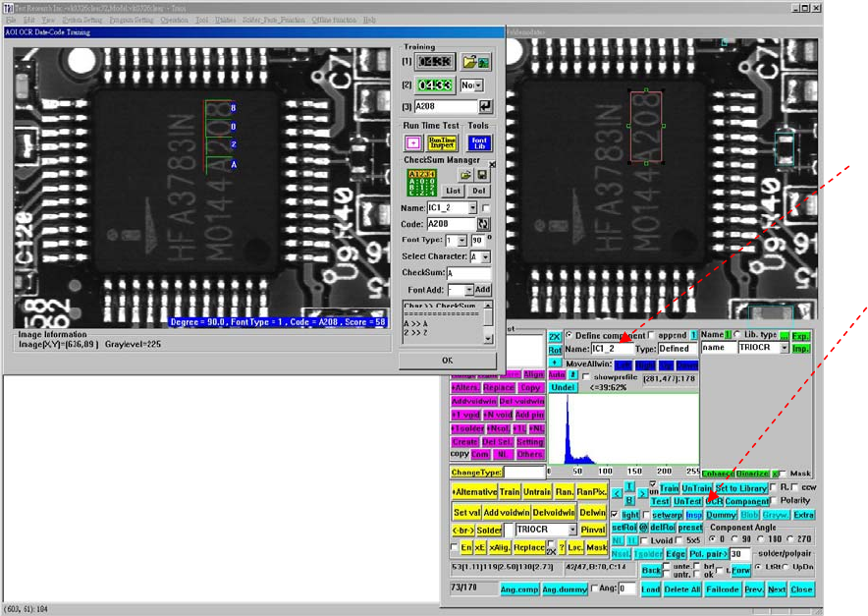The image size is (868, 616).
Task: Click the cyan T button
Action: 629,486
